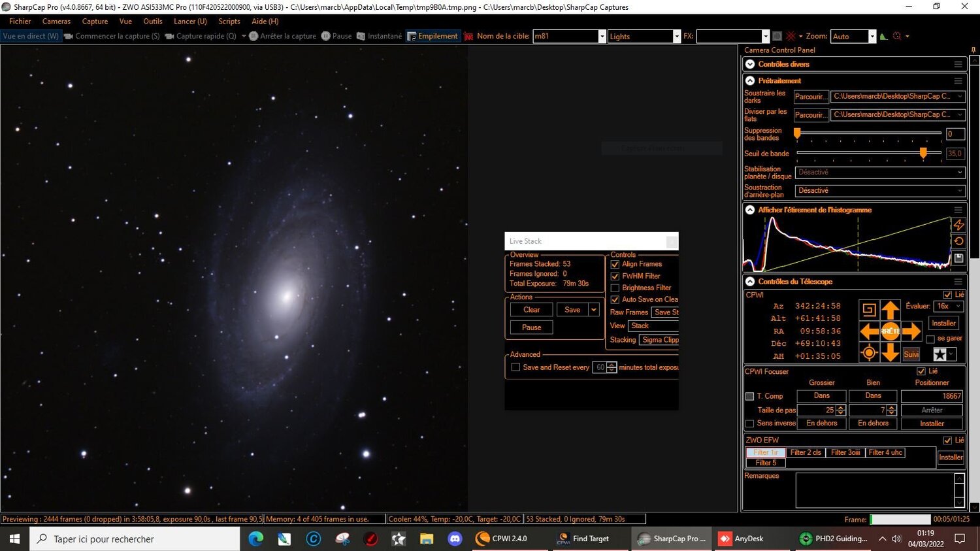Click the FX selection area icon
This screenshot has height=551, width=980.
tap(777, 37)
